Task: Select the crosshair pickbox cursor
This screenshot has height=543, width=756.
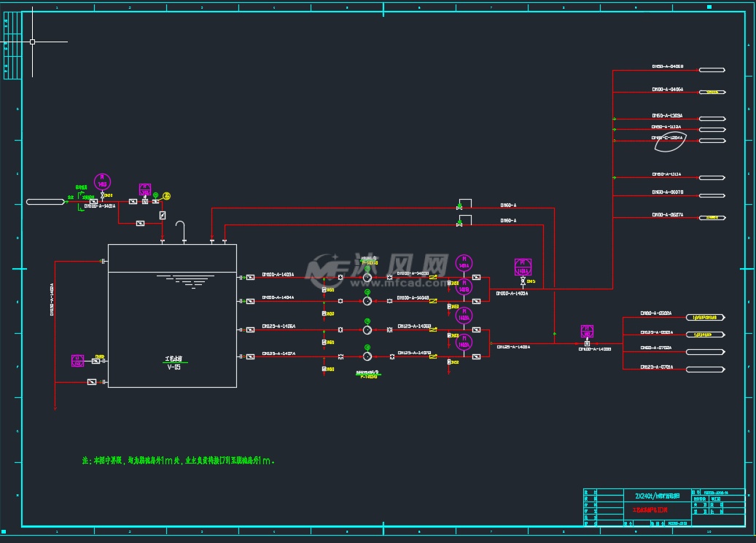Action: pos(32,42)
